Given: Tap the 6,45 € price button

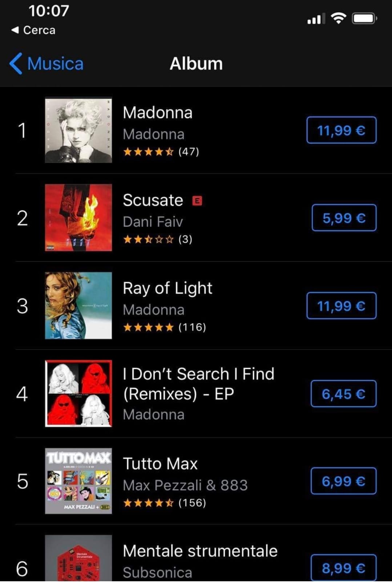Looking at the screenshot, I should coord(344,394).
